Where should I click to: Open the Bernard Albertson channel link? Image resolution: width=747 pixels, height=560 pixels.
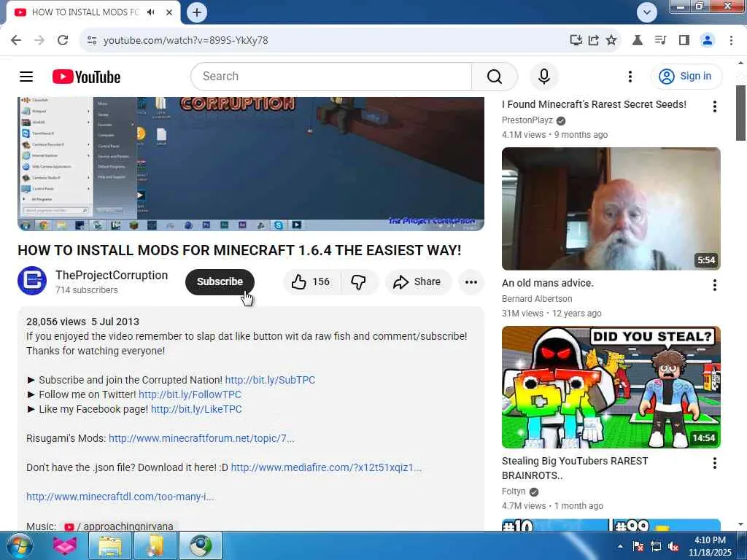tap(537, 298)
